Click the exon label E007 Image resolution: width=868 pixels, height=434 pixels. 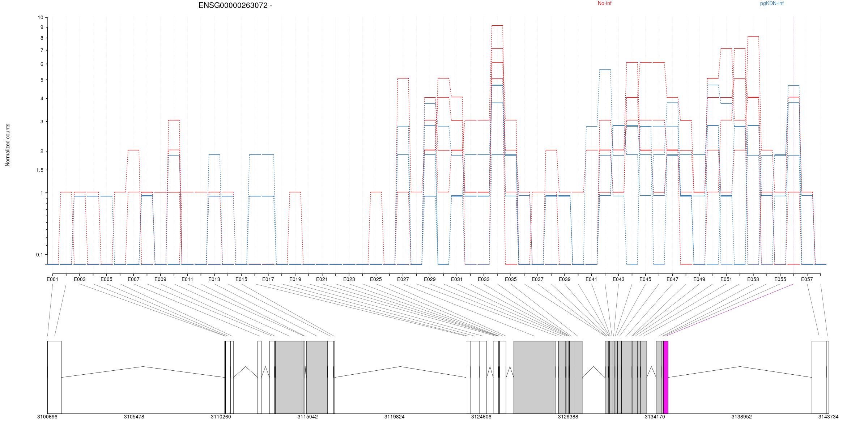(x=133, y=279)
